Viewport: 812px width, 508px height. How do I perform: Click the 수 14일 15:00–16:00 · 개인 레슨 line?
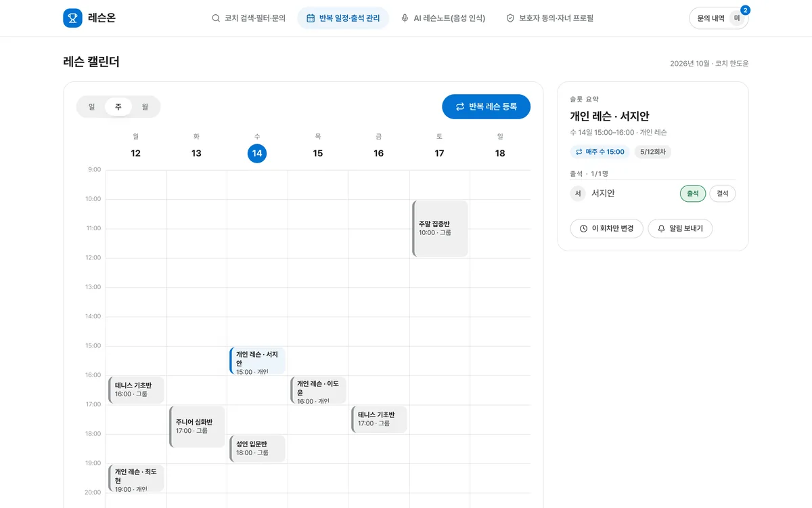coord(618,133)
